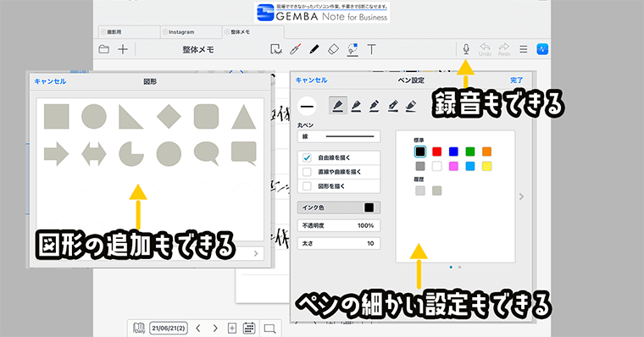Click the 線 line style field

click(x=339, y=136)
